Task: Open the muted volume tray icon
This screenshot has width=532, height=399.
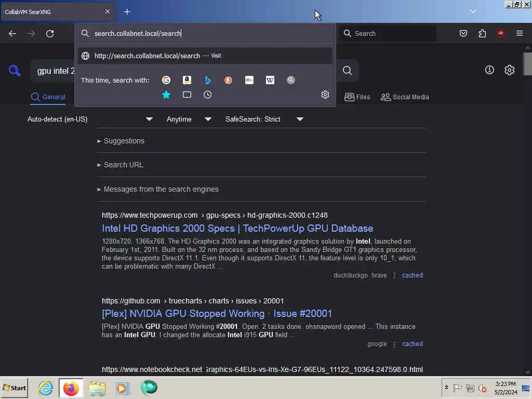Action: [483, 388]
